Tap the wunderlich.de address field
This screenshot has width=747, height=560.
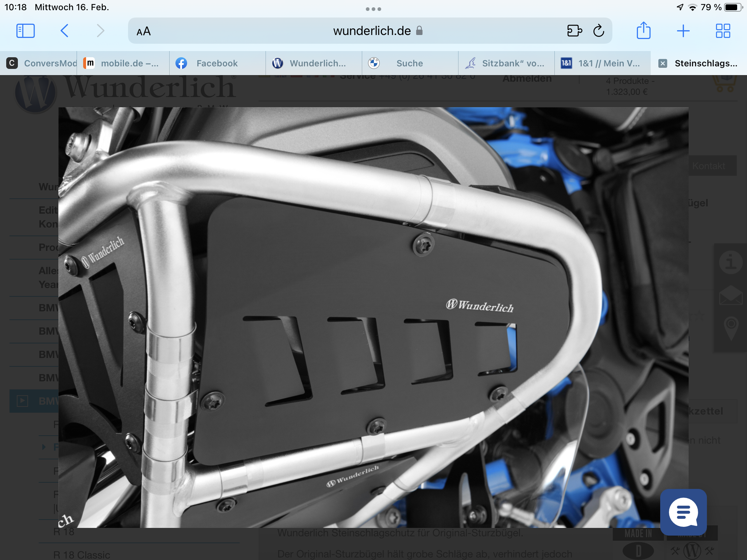pos(372,31)
